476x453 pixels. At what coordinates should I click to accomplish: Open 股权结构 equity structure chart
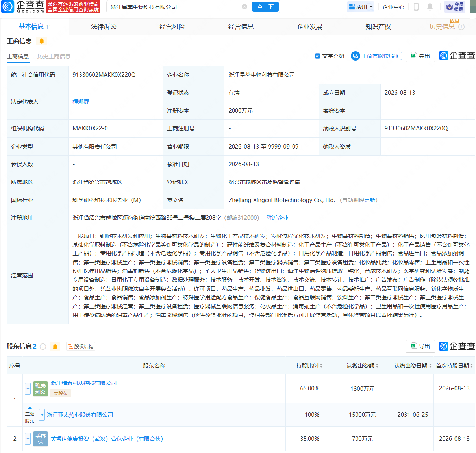(81, 347)
